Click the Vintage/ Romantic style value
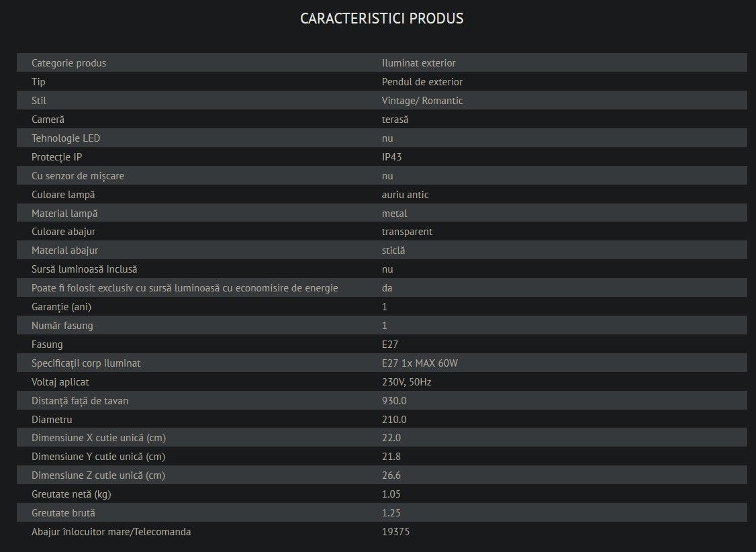This screenshot has width=756, height=552. click(422, 101)
